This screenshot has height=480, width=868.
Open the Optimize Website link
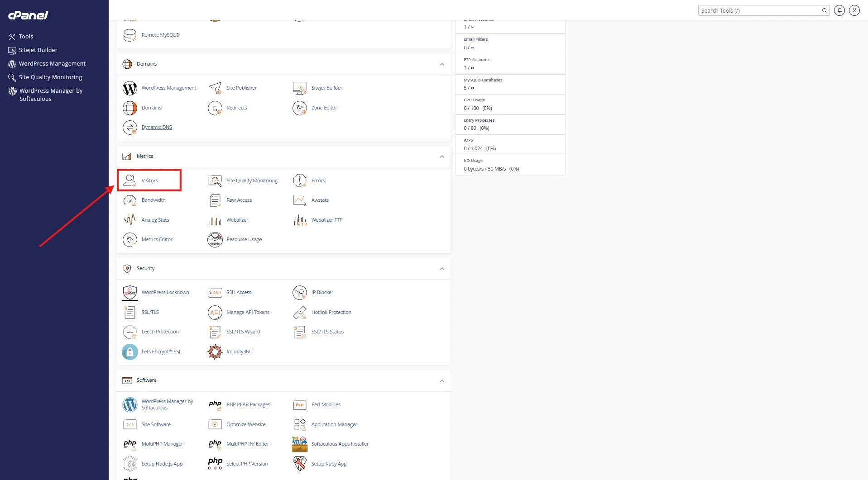pos(246,424)
